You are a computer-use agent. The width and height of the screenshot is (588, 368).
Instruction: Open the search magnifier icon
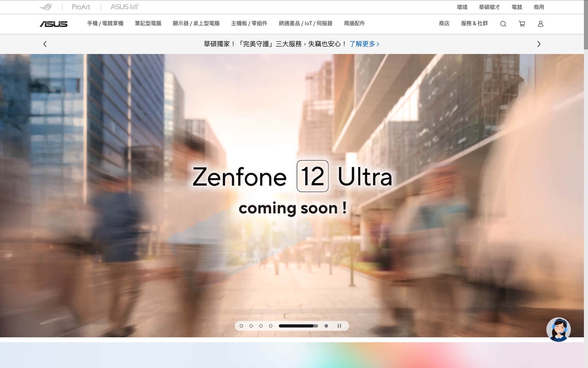point(503,24)
